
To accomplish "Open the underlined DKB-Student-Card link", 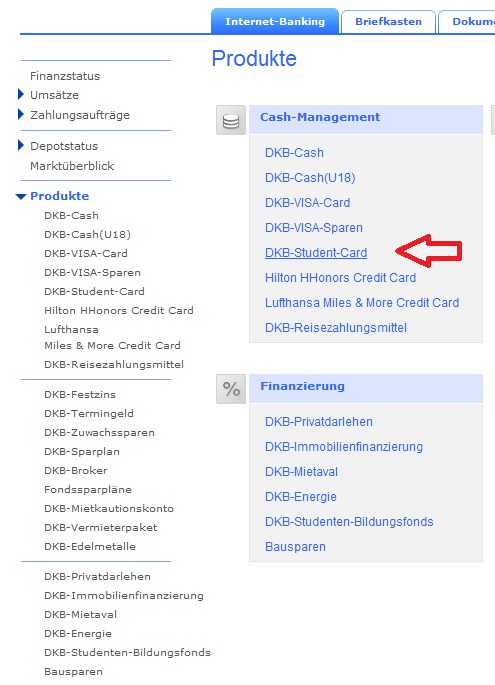I will tap(316, 253).
